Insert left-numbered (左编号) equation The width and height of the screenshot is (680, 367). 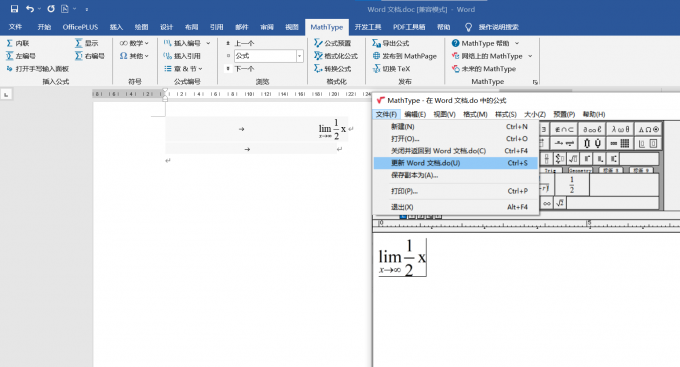(x=21, y=56)
